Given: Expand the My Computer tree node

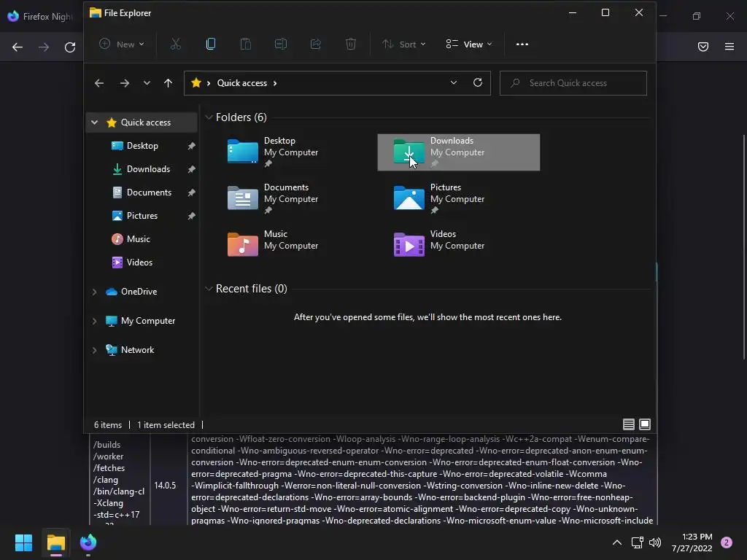Looking at the screenshot, I should [94, 321].
